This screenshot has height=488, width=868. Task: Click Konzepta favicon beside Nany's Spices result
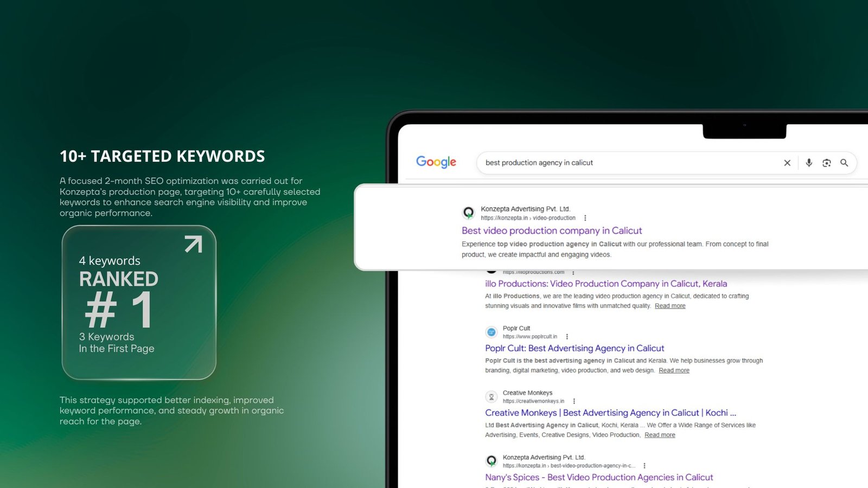click(492, 461)
